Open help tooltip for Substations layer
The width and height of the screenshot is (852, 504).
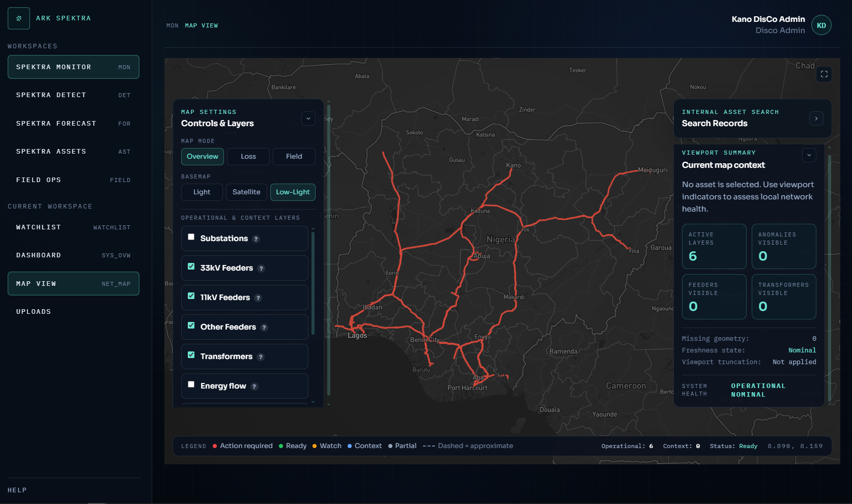coord(256,239)
